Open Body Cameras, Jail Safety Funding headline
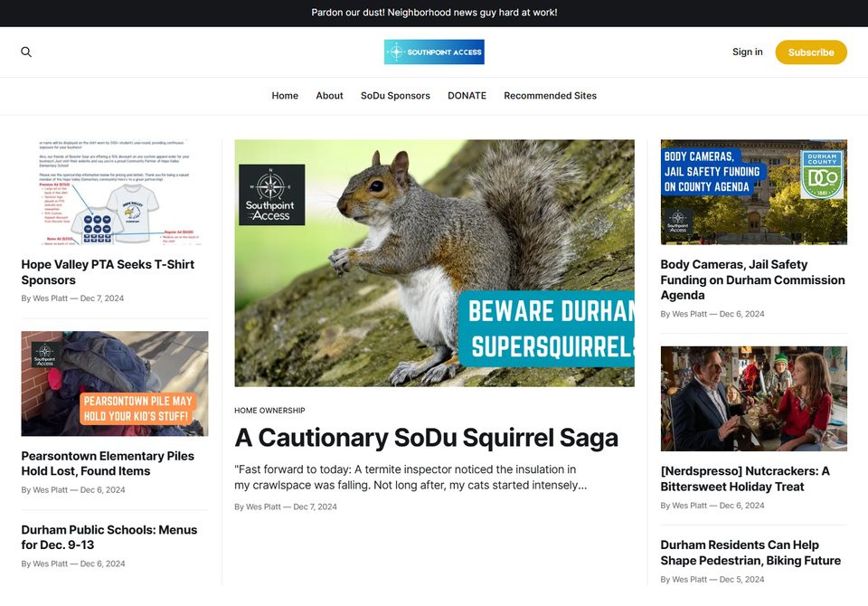Image resolution: width=868 pixels, height=606 pixels. point(752,279)
